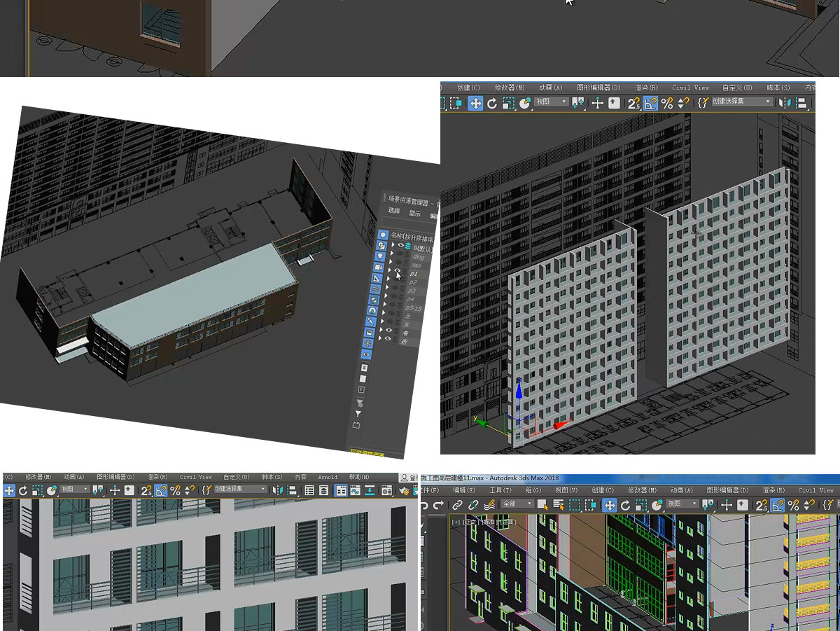840x631 pixels.
Task: Click Bind to Space Warp in the 建模11.max window
Action: 489,504
